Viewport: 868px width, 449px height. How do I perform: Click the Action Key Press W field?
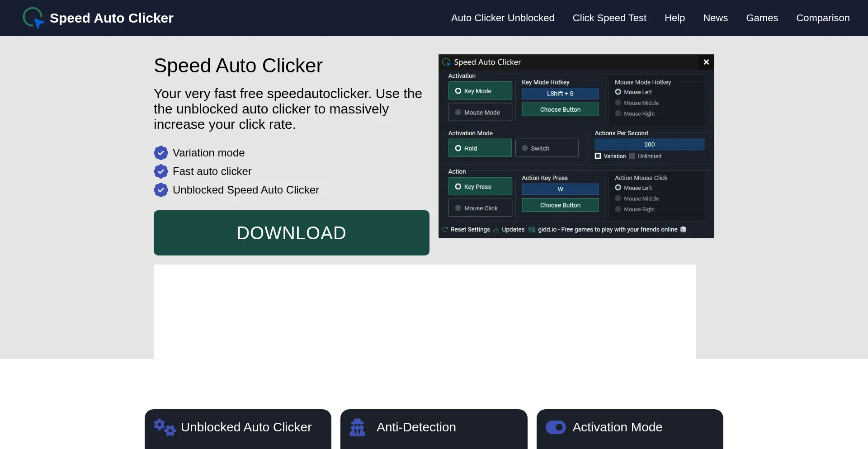560,189
